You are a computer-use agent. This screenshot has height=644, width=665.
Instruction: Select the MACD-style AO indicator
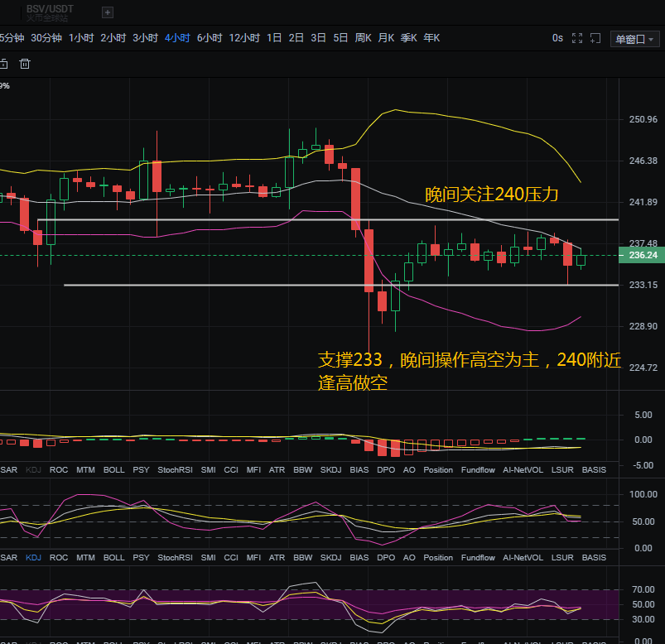point(408,469)
